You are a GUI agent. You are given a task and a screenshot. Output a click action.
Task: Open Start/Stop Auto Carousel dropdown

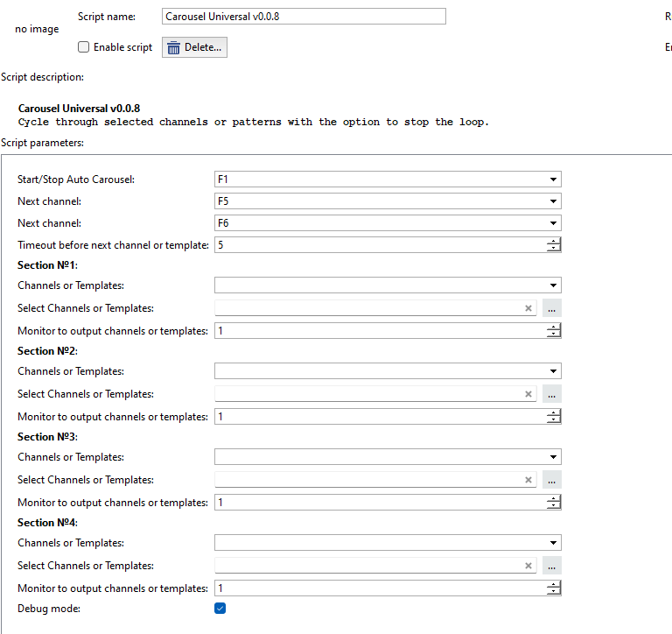pos(388,180)
